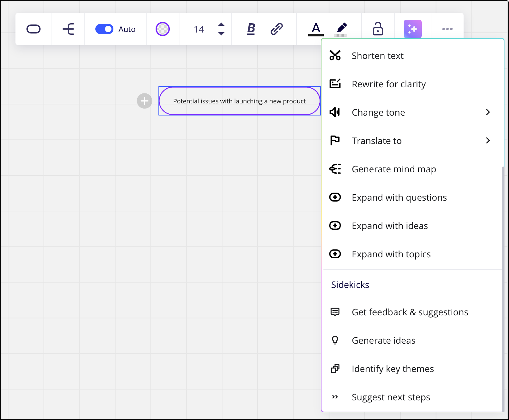Click the speaker icon beside Change tone
Viewport: 509px width, 420px height.
(x=335, y=112)
